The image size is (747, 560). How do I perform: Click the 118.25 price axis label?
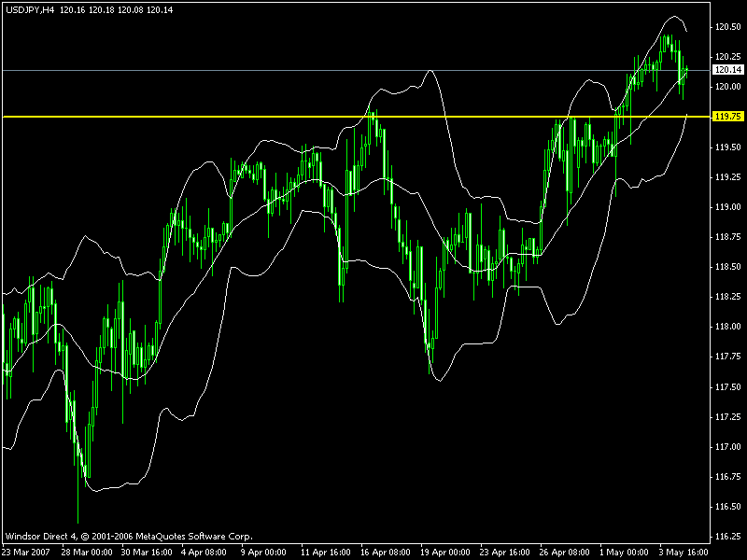(728, 297)
